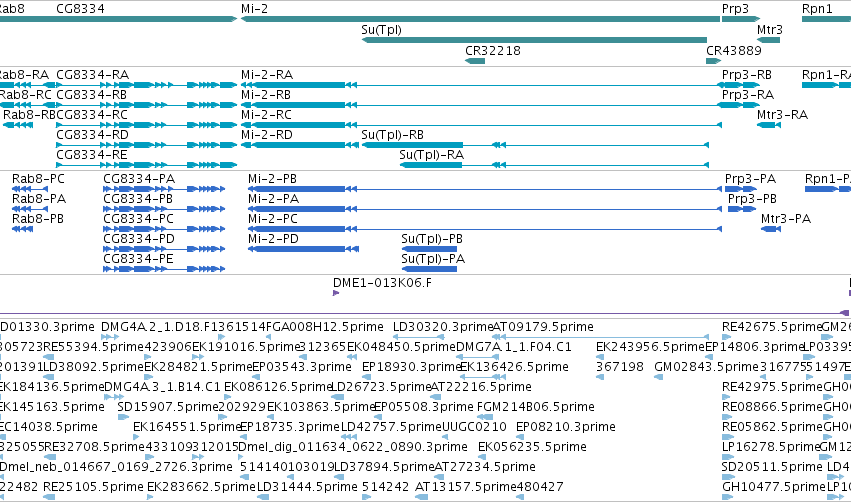This screenshot has width=851, height=502.
Task: Click EST label AT09179.5prime
Action: tap(543, 327)
